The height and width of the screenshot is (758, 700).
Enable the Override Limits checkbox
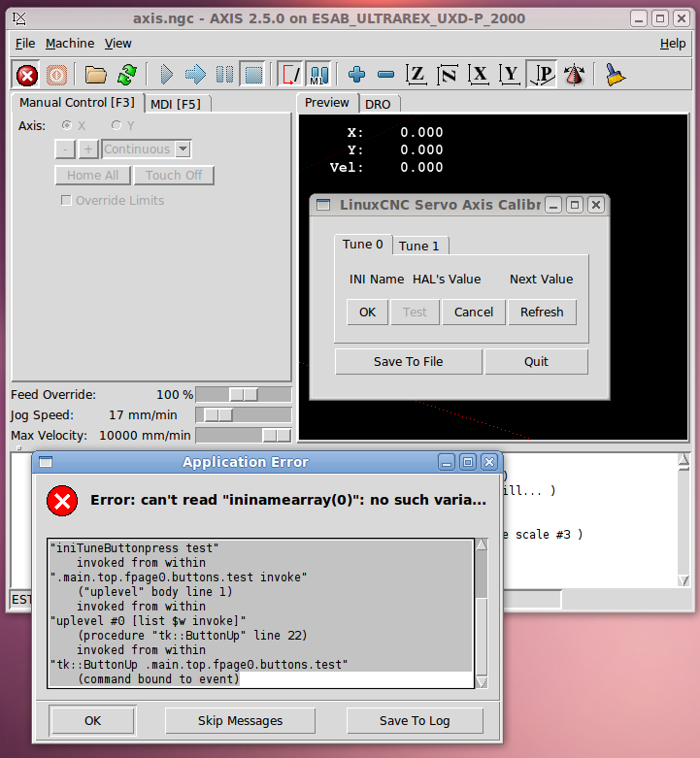pyautogui.click(x=66, y=200)
